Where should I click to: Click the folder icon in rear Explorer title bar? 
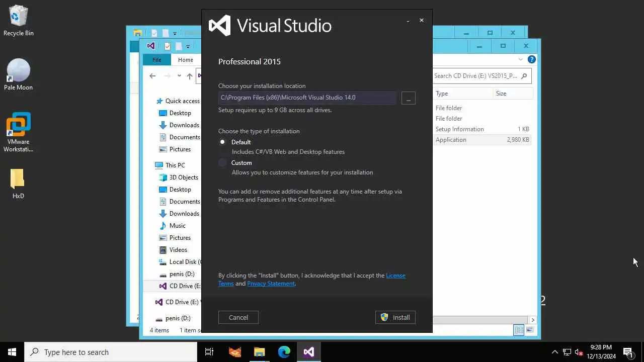point(137,33)
